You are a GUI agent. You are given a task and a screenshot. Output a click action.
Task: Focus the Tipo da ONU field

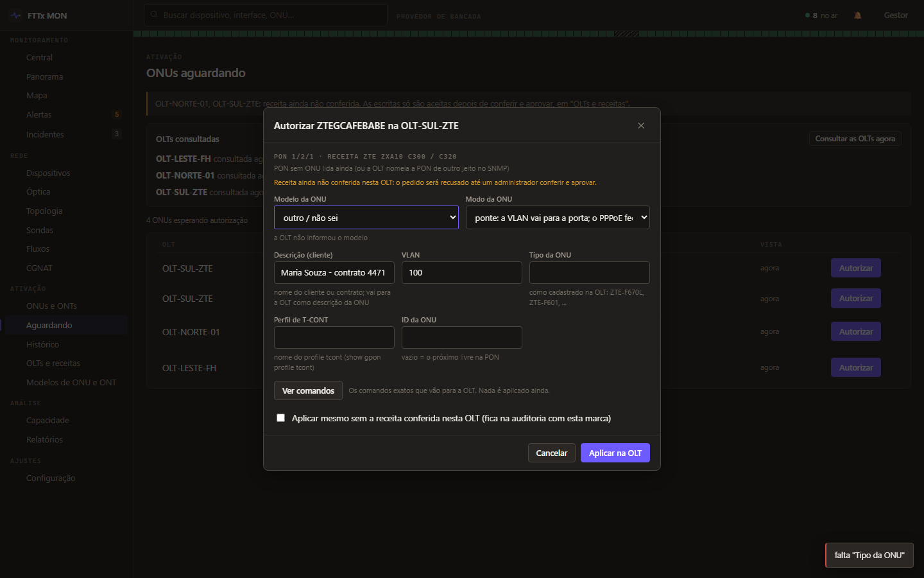590,272
